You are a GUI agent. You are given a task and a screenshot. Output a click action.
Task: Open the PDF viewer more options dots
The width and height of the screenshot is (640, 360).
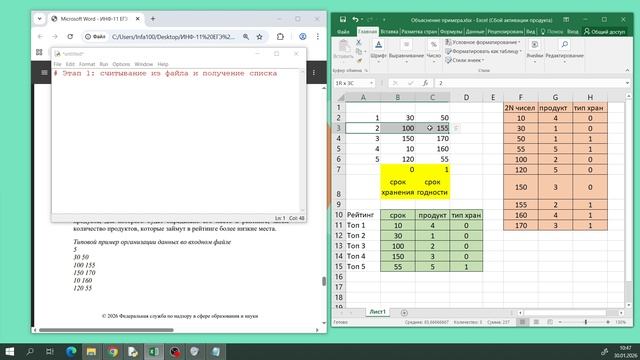tap(314, 72)
